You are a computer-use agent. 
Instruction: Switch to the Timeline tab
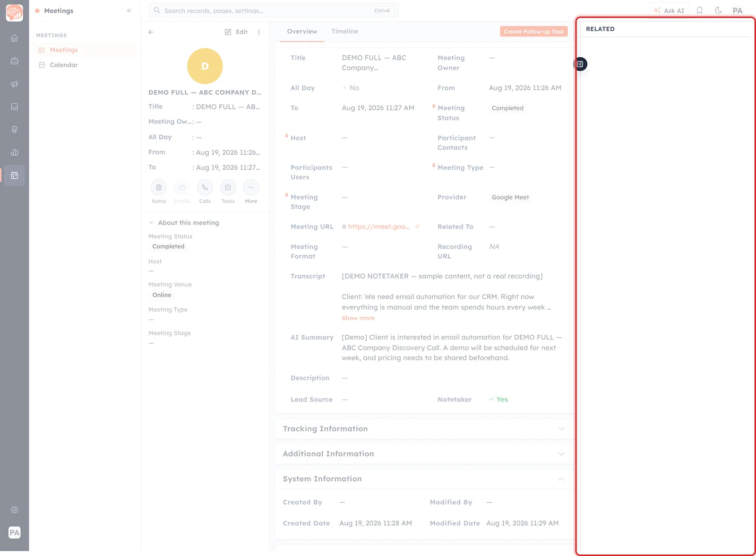pyautogui.click(x=344, y=31)
